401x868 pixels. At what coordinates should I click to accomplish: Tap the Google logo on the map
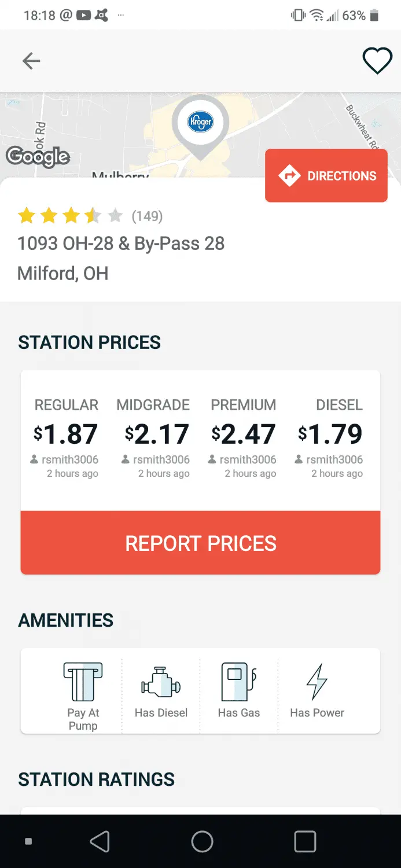pyautogui.click(x=38, y=156)
